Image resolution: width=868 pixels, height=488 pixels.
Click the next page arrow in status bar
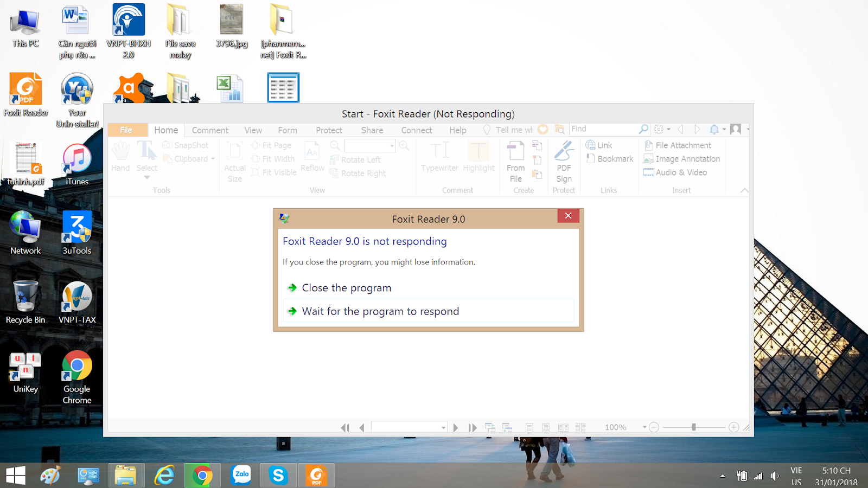(x=456, y=427)
